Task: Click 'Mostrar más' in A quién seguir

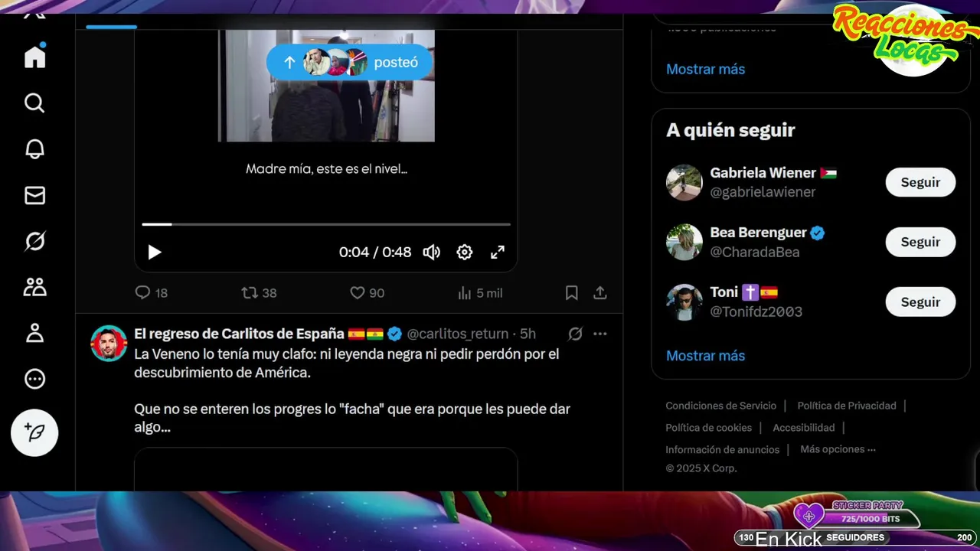Action: (705, 356)
